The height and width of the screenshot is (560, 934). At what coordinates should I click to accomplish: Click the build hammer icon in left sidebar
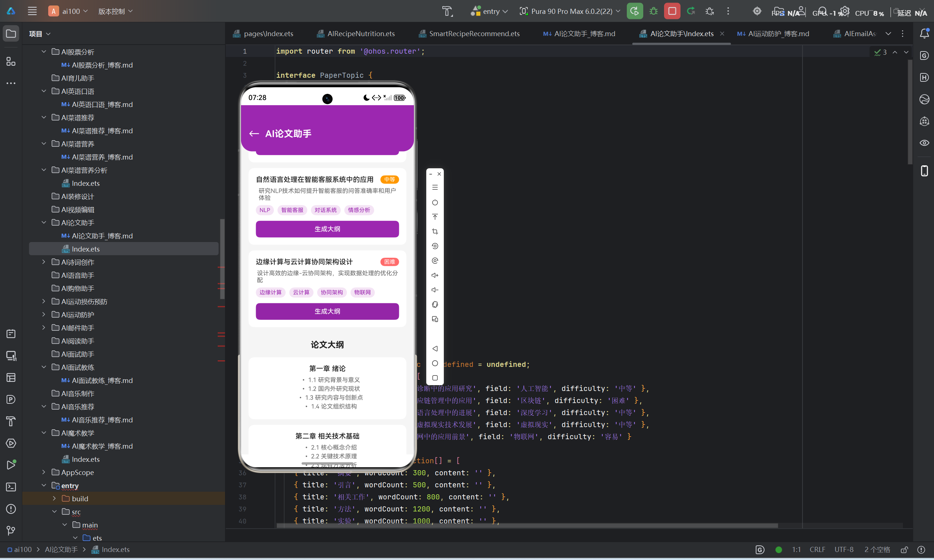(11, 422)
